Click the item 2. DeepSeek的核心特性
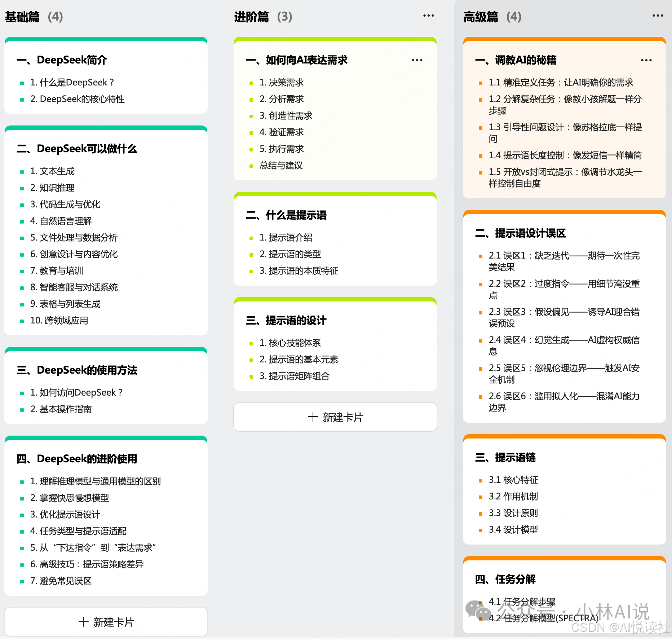This screenshot has width=672, height=639. point(78,99)
